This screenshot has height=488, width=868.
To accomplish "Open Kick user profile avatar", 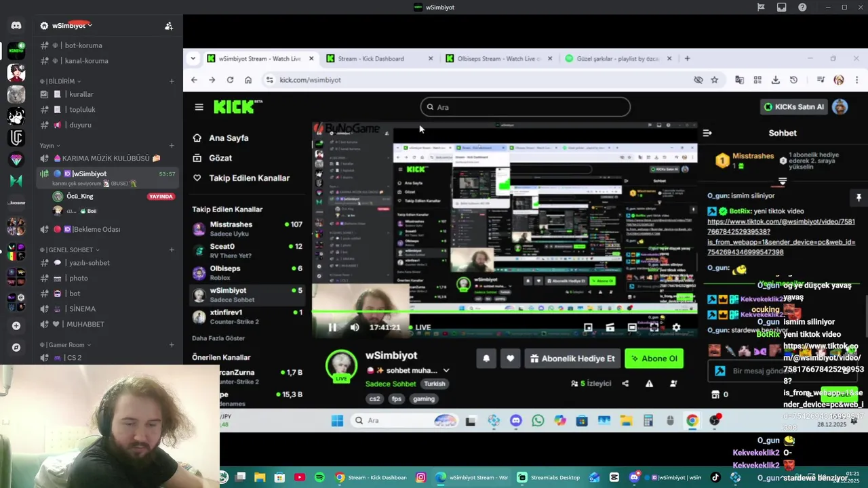I will click(x=840, y=106).
